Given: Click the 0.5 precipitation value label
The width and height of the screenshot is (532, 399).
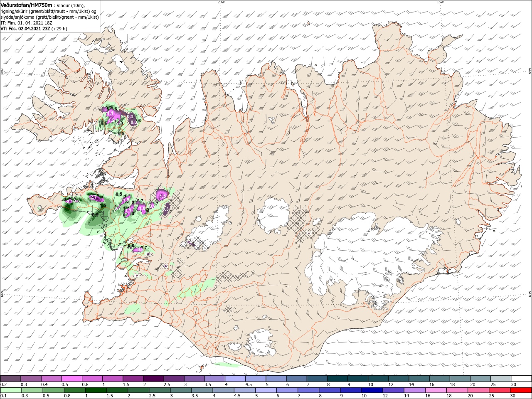Looking at the screenshot, I should tap(119, 194).
